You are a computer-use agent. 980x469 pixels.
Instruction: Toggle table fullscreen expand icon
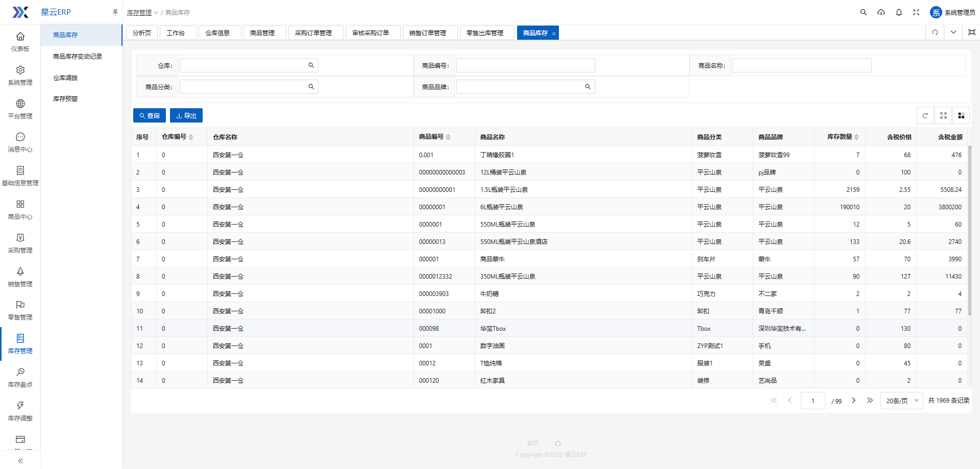pyautogui.click(x=943, y=116)
